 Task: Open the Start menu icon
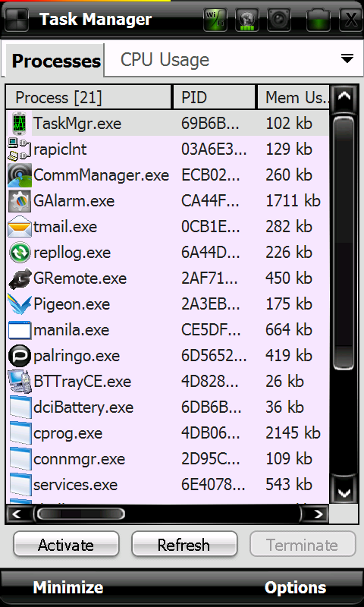click(16, 19)
